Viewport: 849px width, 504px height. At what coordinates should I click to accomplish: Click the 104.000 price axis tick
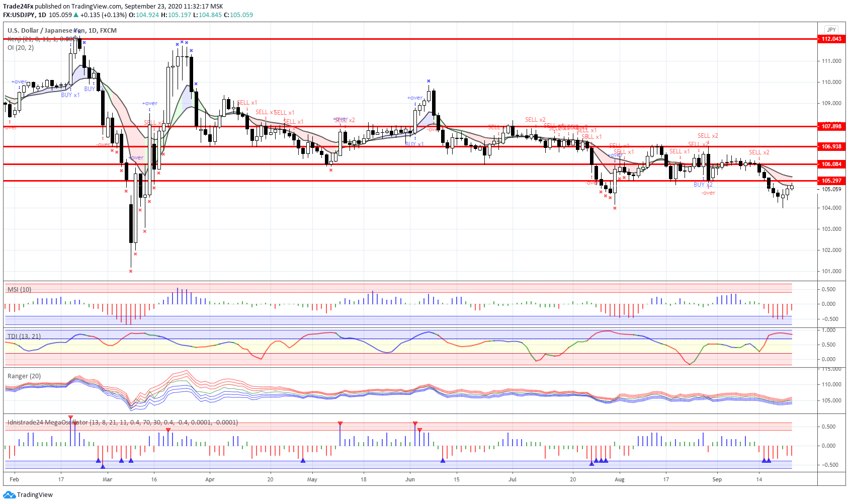pyautogui.click(x=831, y=208)
